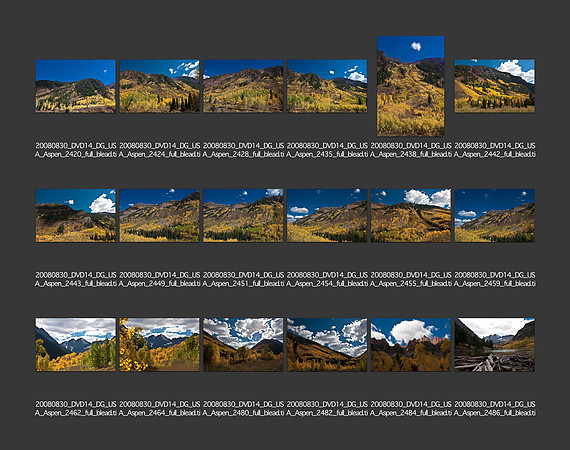Select thumbnail of Aspen_2462 photo
The image size is (570, 450).
tap(76, 345)
